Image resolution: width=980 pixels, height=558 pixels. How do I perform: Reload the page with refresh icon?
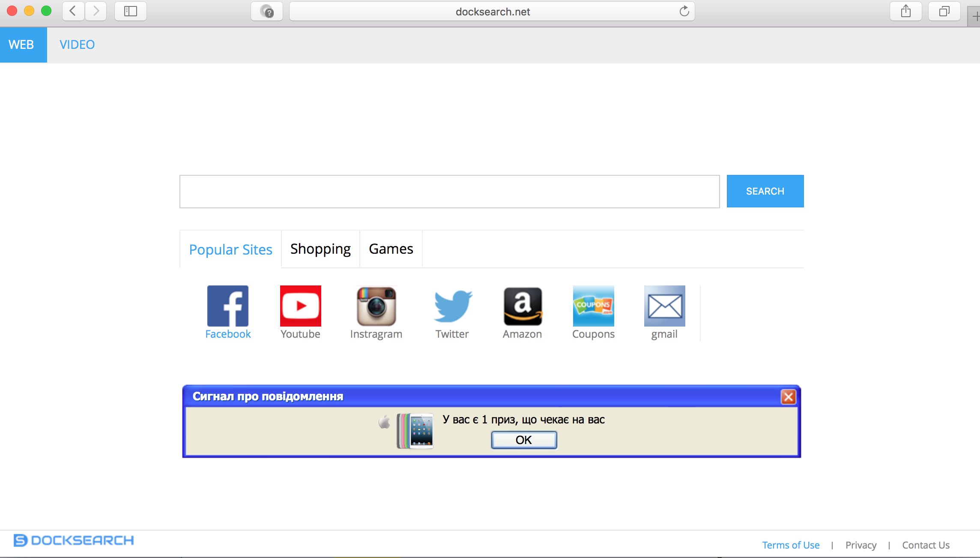pyautogui.click(x=684, y=11)
